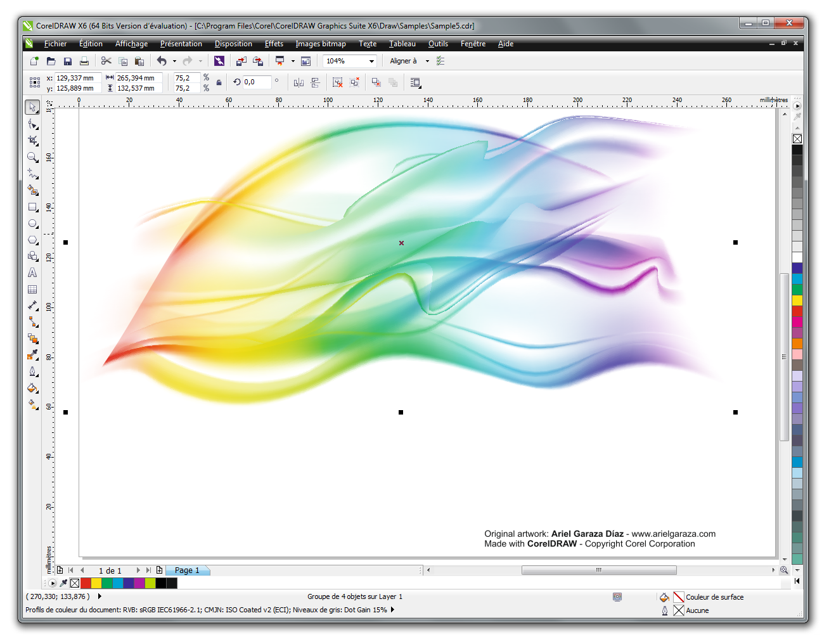Expand status bar color profile arrow
Screen dimensions: 829x644
[x=393, y=610]
